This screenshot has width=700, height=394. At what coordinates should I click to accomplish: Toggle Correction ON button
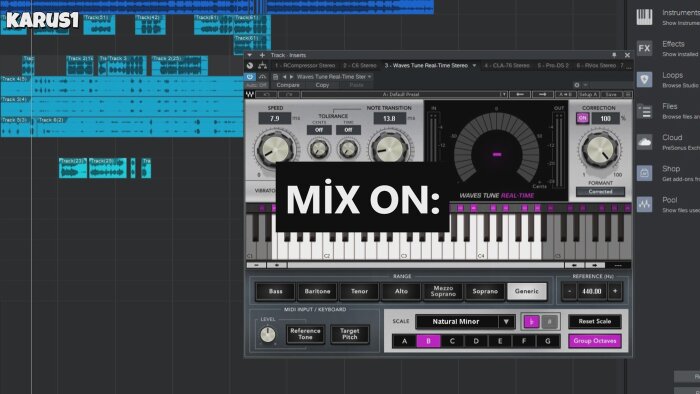point(583,118)
